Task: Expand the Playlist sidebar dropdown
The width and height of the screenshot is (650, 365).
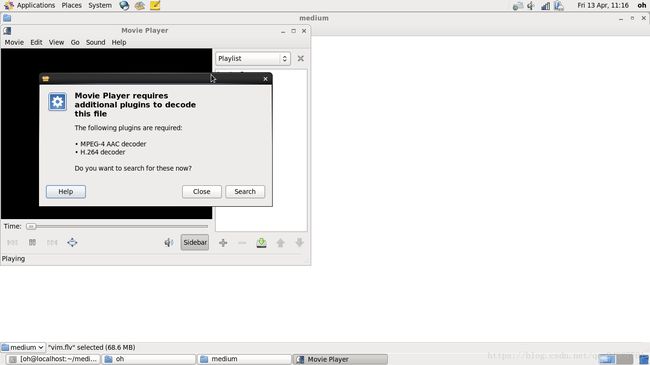Action: tap(253, 58)
